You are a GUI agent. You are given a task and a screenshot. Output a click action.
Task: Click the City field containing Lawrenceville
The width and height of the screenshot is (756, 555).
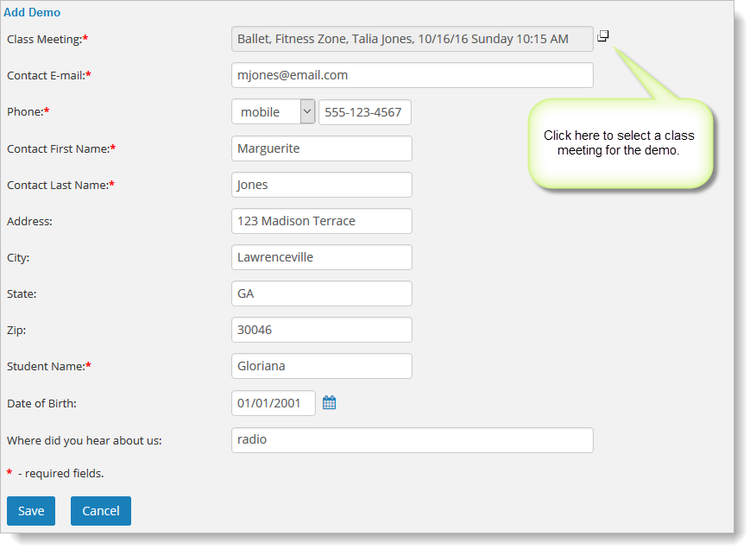[x=321, y=257]
